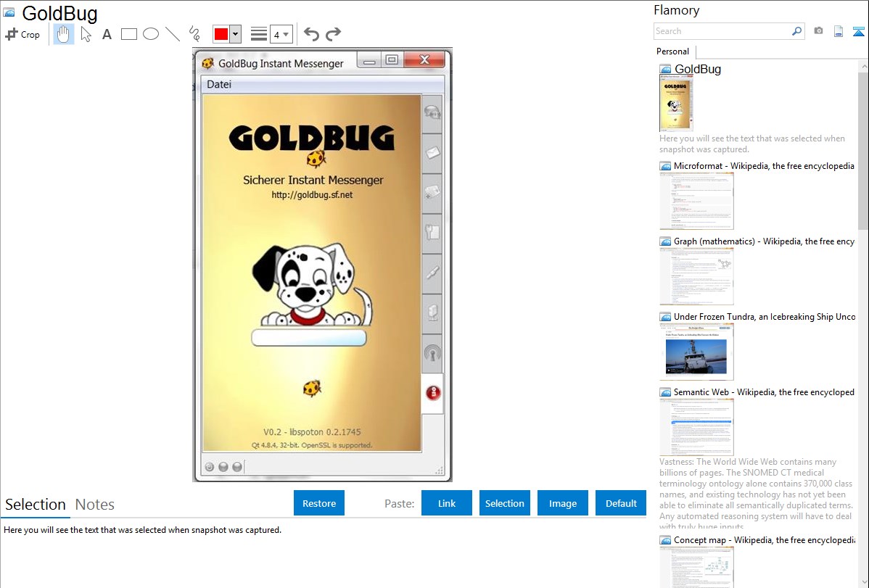Open the Graph (mathematics) snapshot thumbnail
Image resolution: width=869 pixels, height=588 pixels.
[x=696, y=276]
